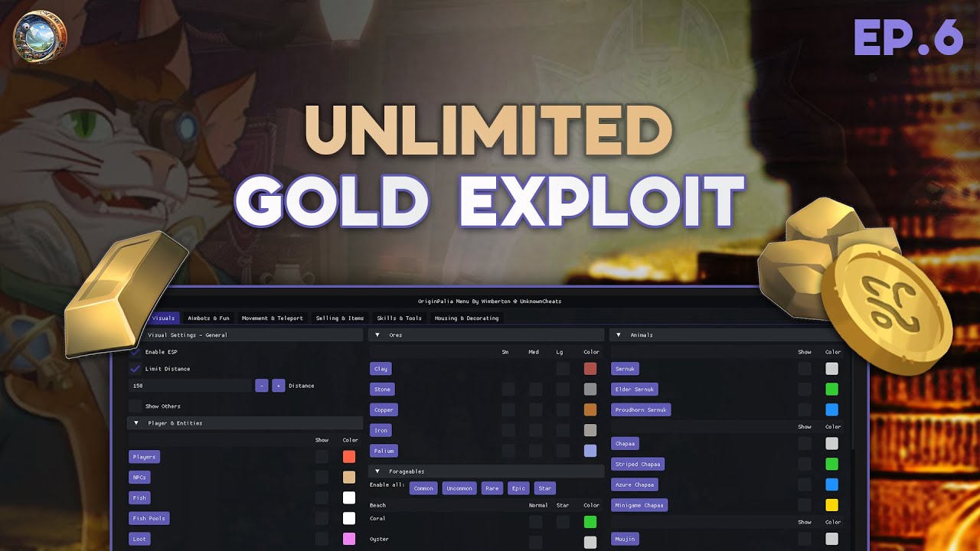
Task: Toggle the Enable ESP checkbox
Action: click(x=136, y=352)
